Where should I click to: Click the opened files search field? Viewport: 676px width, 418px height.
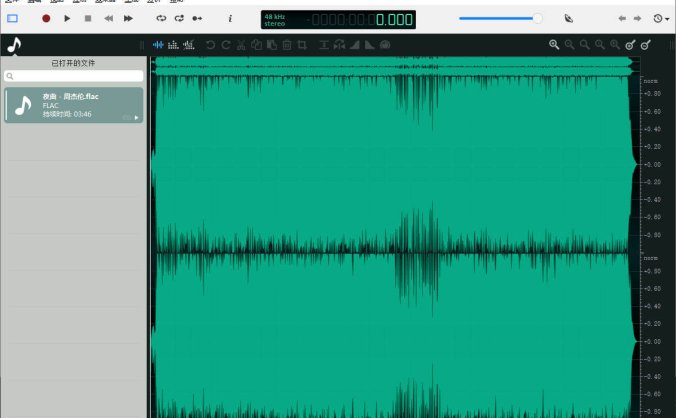pos(74,76)
